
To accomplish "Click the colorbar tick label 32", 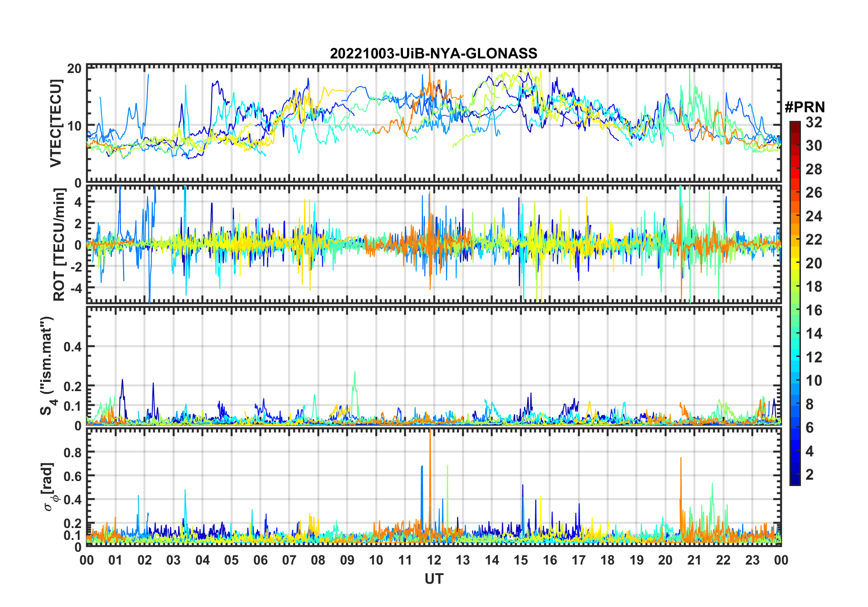I will 814,122.
